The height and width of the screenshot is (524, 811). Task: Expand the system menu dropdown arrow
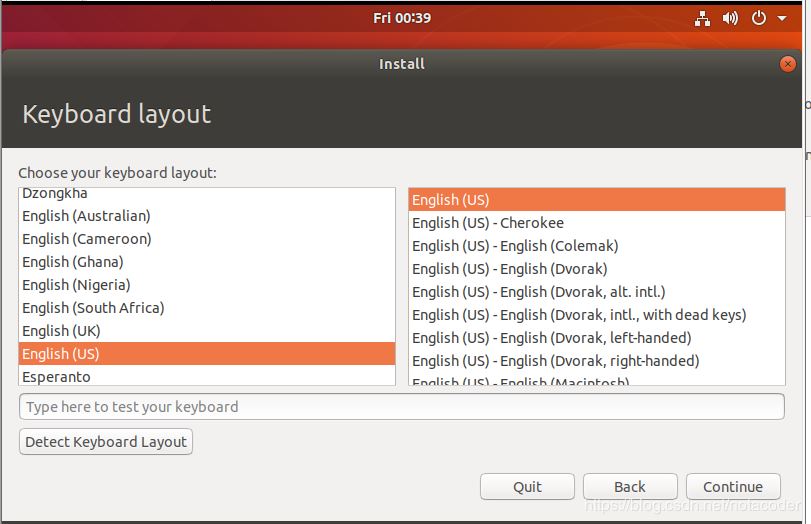coord(782,18)
